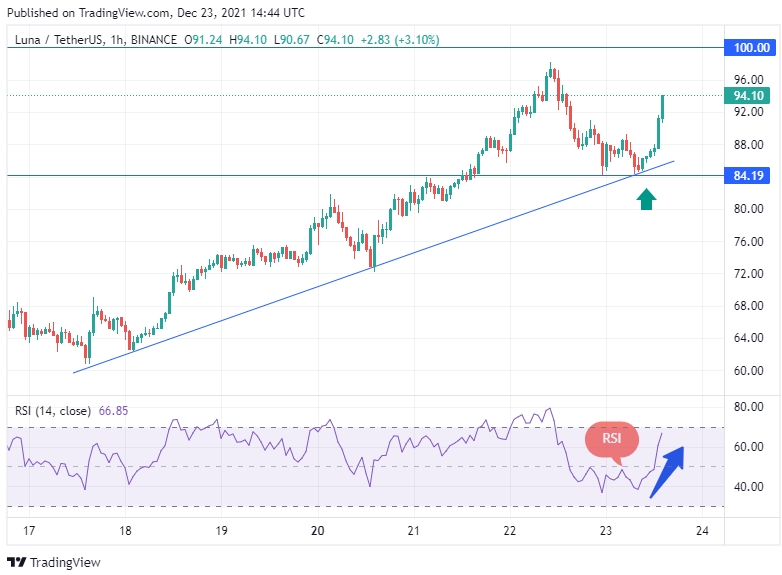Screen dimensions: 782x575
Task: Click date label 24 on time axis
Action: [x=702, y=531]
